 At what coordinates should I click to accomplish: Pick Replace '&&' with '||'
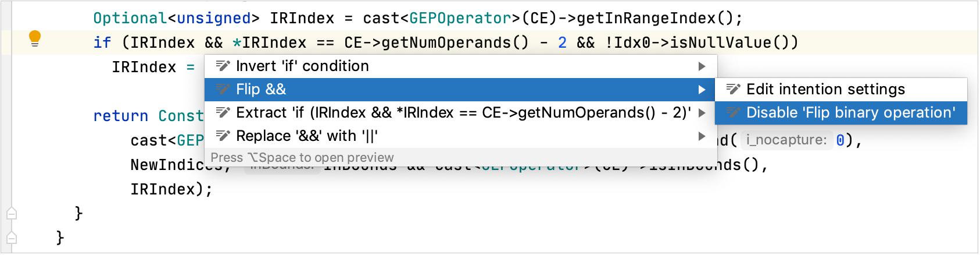[x=307, y=136]
